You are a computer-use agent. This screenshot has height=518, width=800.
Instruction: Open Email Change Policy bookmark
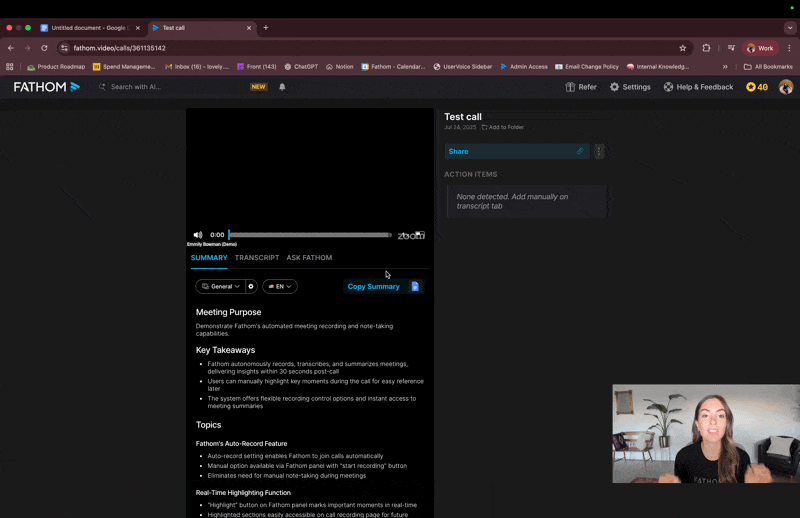point(587,67)
